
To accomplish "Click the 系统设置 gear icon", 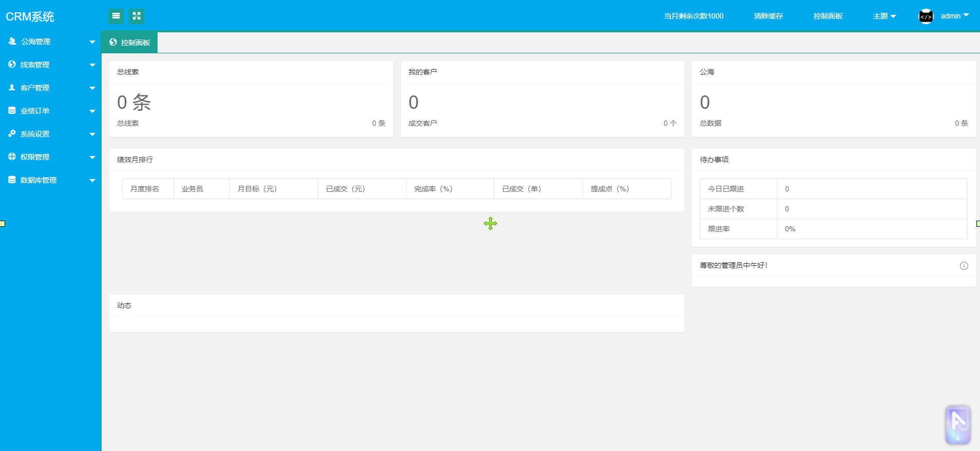I will (x=12, y=133).
